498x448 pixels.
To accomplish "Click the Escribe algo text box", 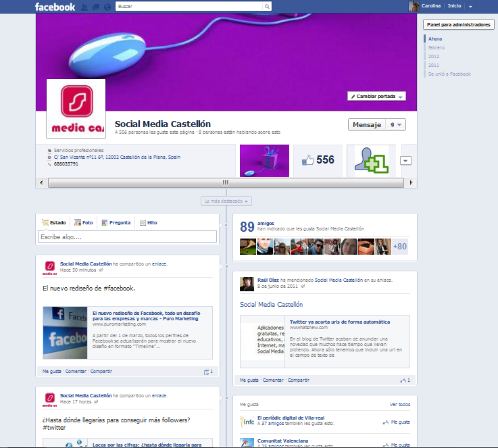I will [x=127, y=237].
